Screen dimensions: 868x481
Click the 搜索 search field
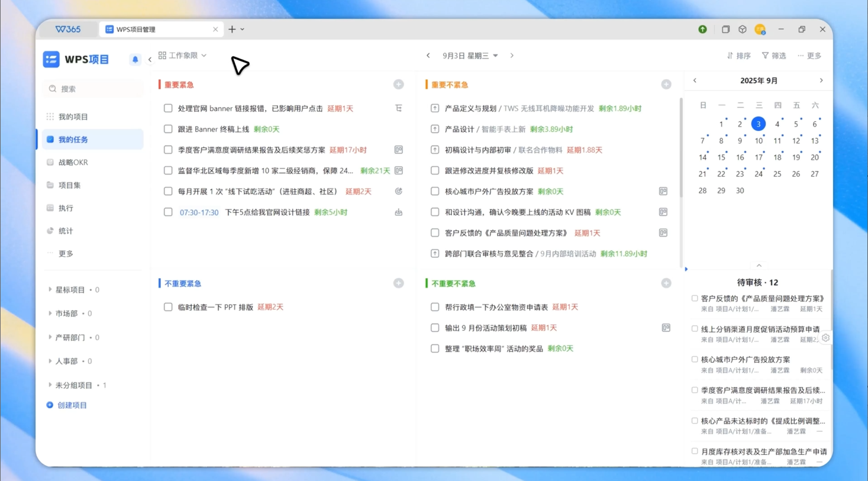click(95, 89)
